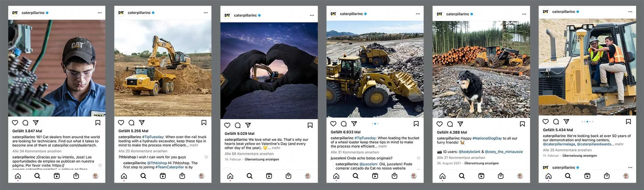Open comments on the excavator truck post
Viewport: 644px width, 190px height.
[x=132, y=123]
